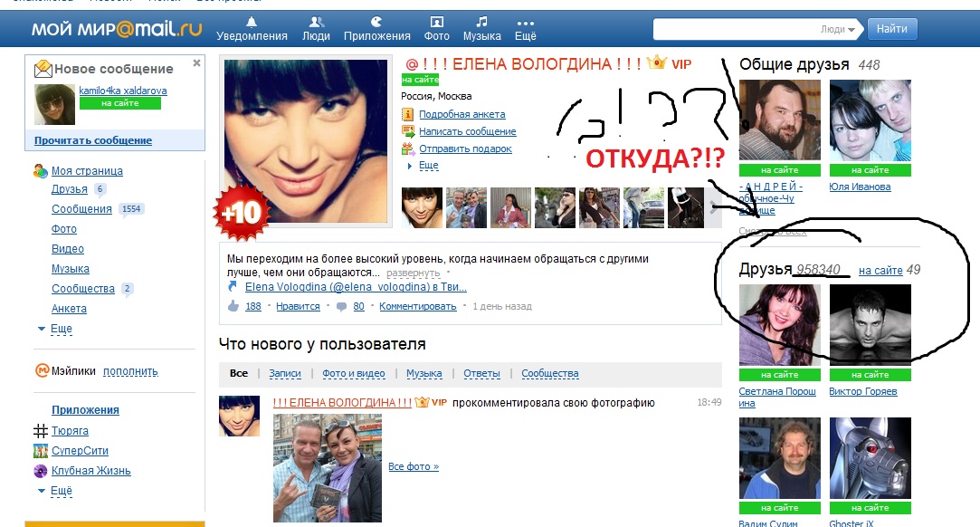Open Моя страница in sidebar
Image resolution: width=980 pixels, height=527 pixels.
pyautogui.click(x=87, y=170)
